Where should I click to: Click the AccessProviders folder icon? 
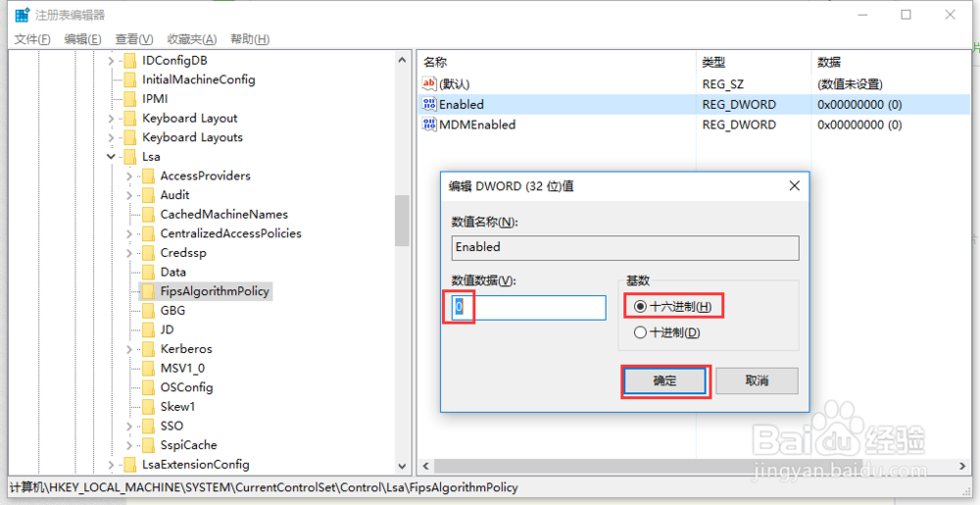[148, 177]
